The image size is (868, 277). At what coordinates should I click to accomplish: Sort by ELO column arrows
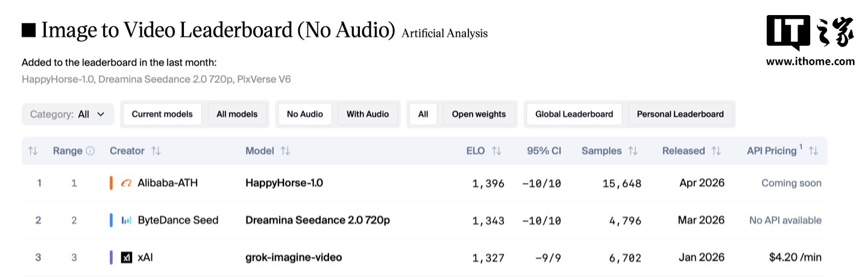tap(497, 151)
